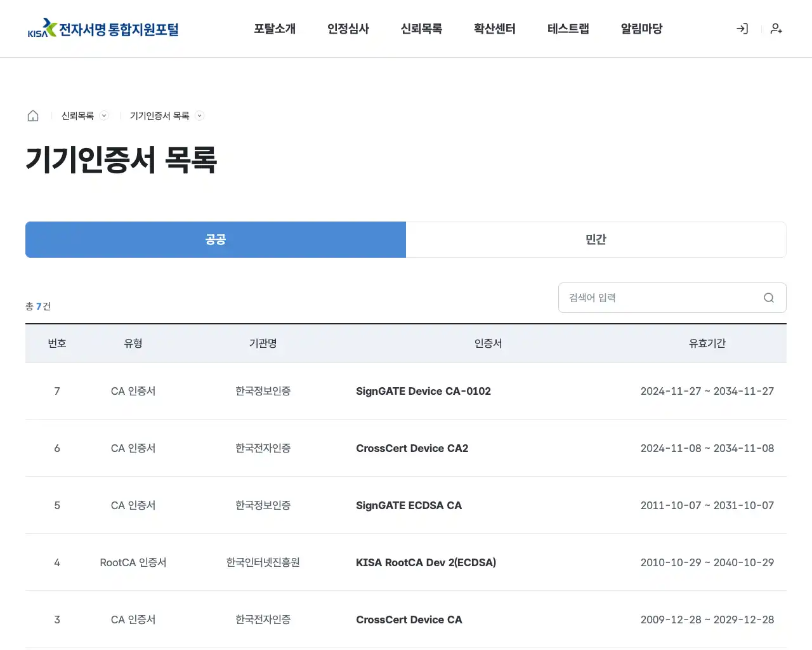The height and width of the screenshot is (650, 812).
Task: Click 한국전자인증 in row 6
Action: click(x=263, y=448)
